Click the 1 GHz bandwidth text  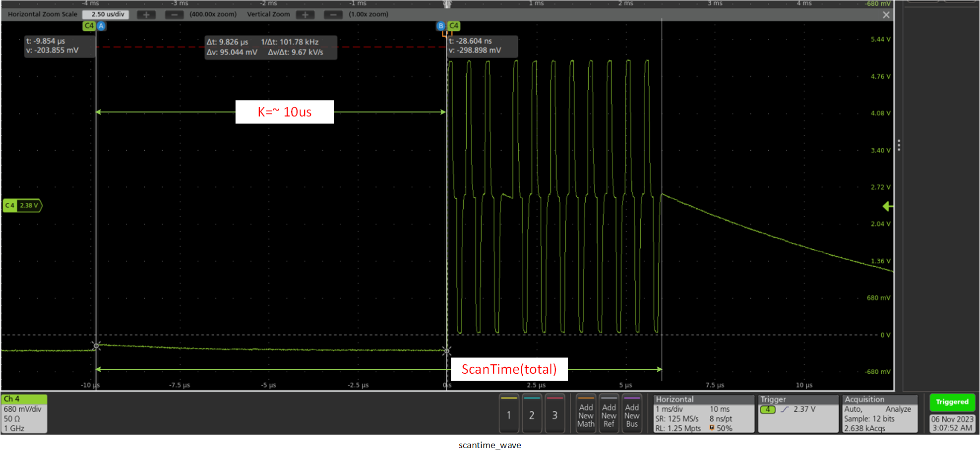click(14, 428)
